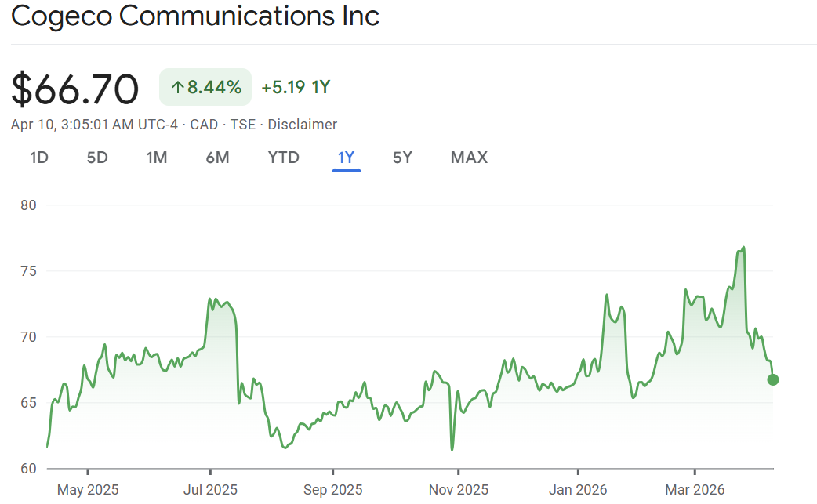Image resolution: width=817 pixels, height=504 pixels.
Task: Open the Disclaimer link
Action: point(303,125)
